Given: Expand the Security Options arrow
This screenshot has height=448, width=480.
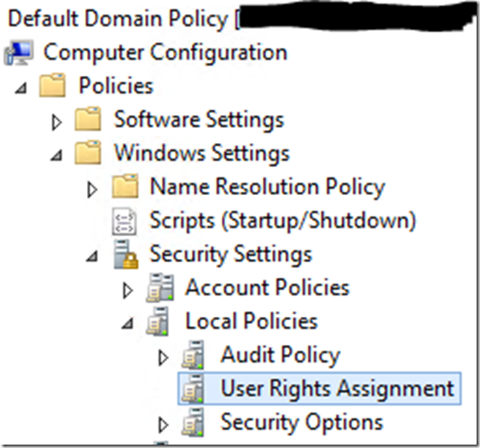Looking at the screenshot, I should pyautogui.click(x=163, y=425).
